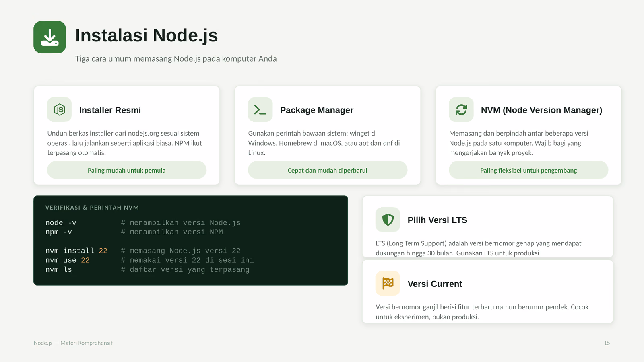Click the comment '# memasang Node.js versi 22'

click(x=181, y=251)
